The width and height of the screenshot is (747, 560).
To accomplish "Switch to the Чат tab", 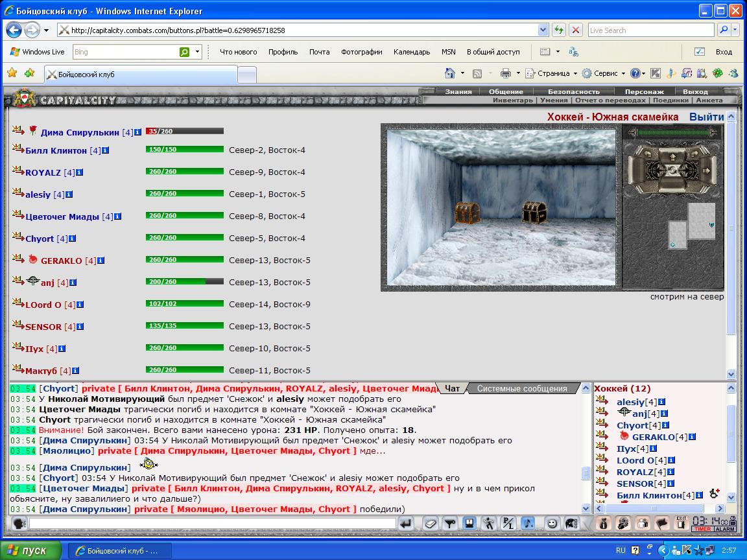I will pyautogui.click(x=452, y=389).
